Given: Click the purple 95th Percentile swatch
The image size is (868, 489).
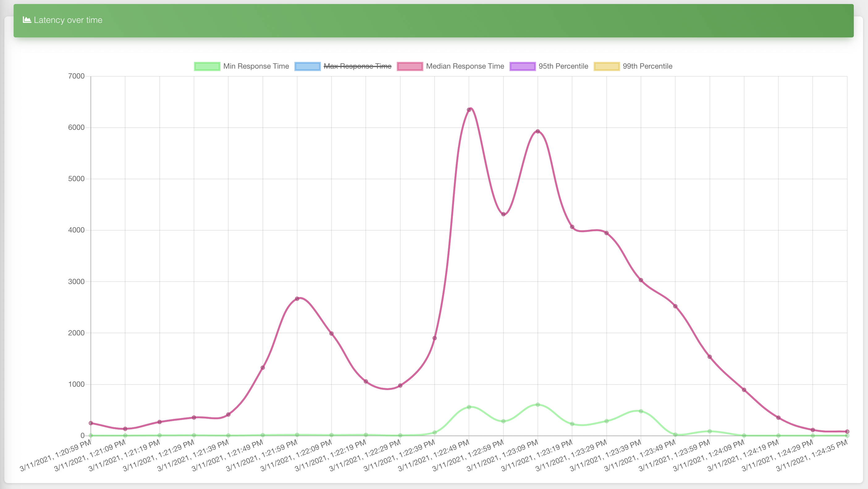Looking at the screenshot, I should (522, 66).
